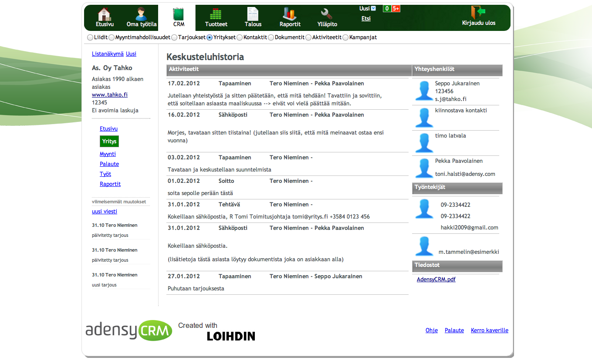Expand the Uusi dropdown arrow
This screenshot has width=592, height=364.
(373, 8)
